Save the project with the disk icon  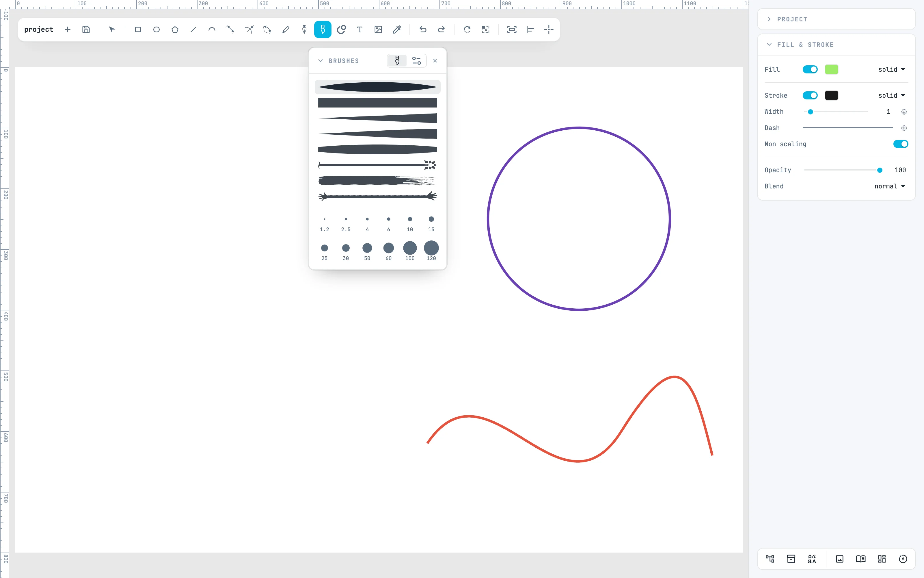tap(86, 29)
